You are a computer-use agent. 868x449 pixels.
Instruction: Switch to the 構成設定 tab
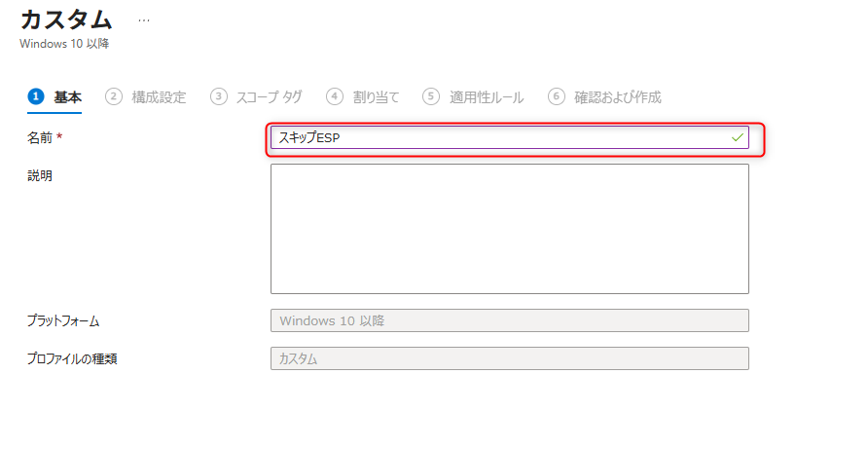(159, 96)
